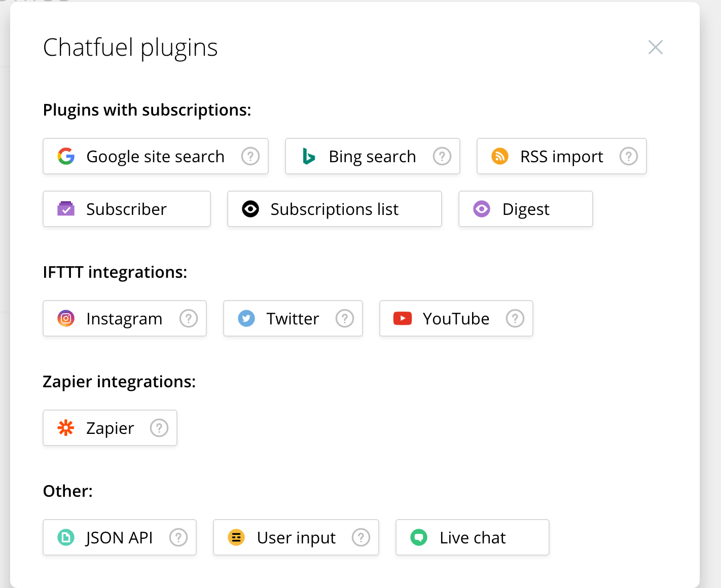Open Zapier help question mark icon

point(159,428)
